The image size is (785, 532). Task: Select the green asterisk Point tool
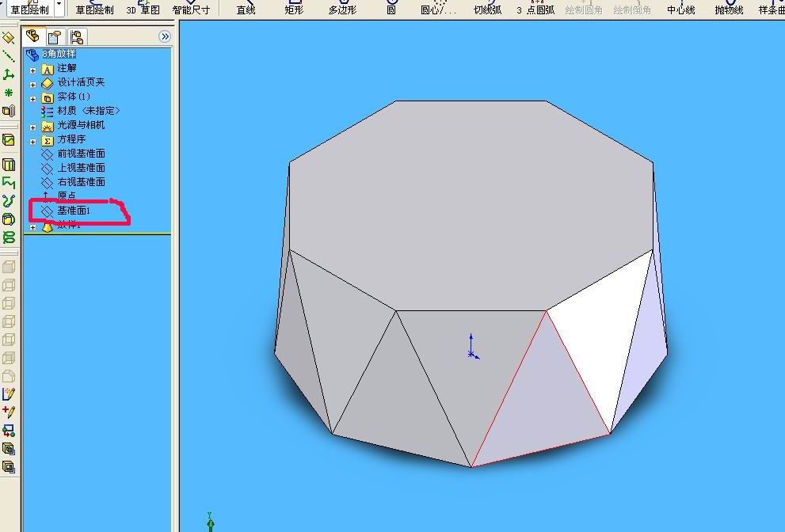[x=9, y=93]
